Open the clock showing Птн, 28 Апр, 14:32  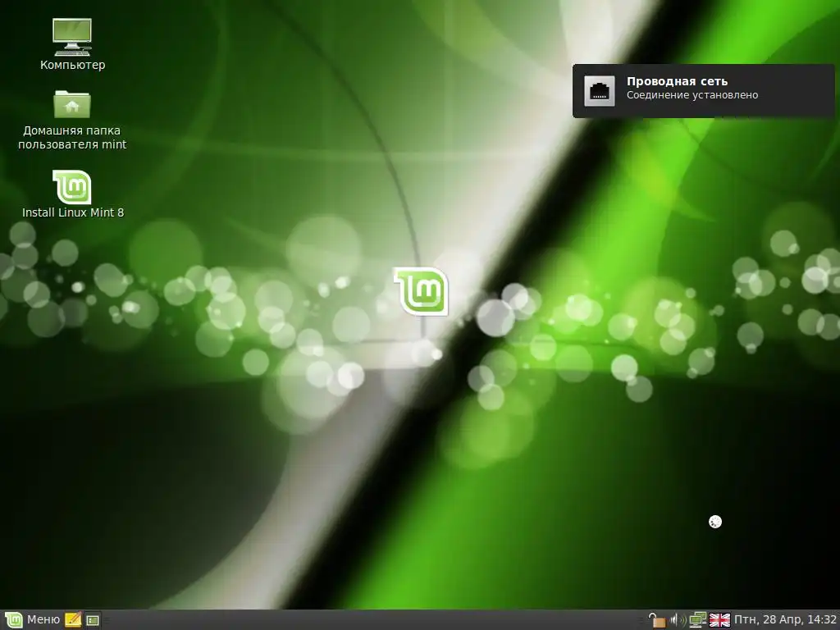[785, 620]
